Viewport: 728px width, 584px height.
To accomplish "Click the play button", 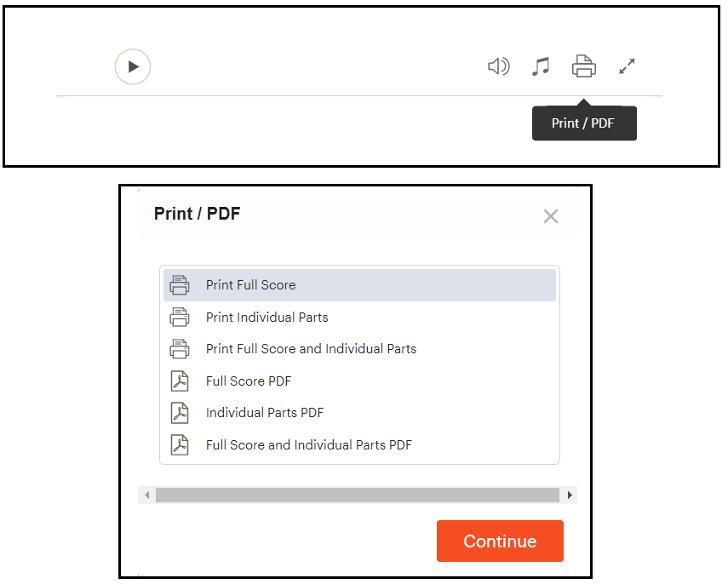I will (x=133, y=67).
